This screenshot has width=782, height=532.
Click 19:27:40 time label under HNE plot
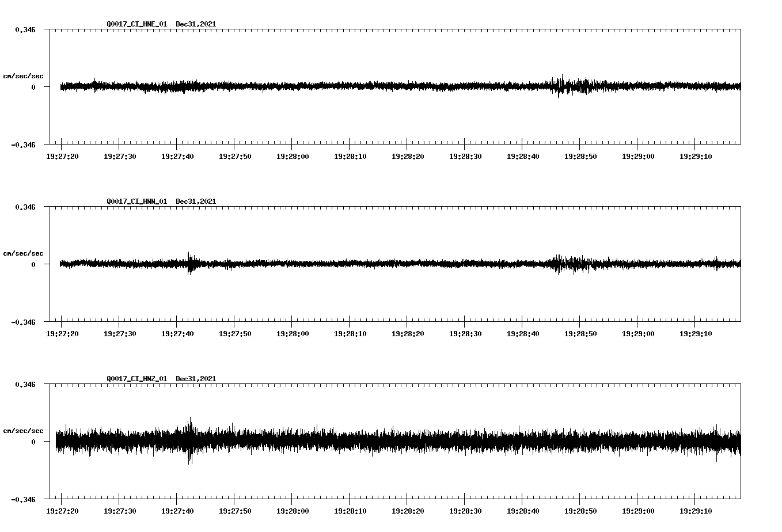pos(177,157)
